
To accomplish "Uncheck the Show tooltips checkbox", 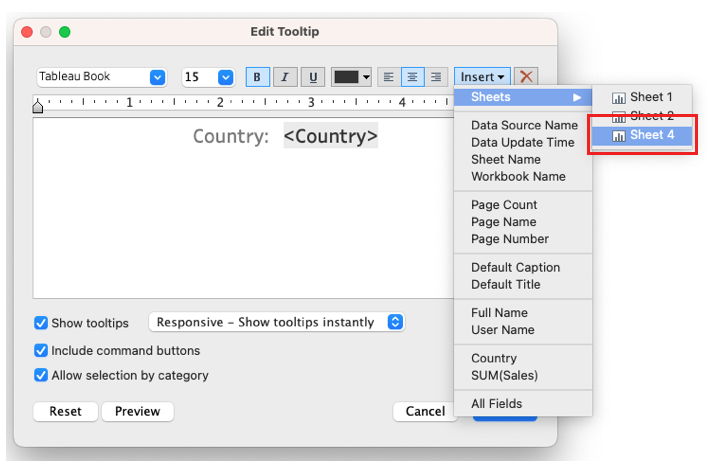I will click(x=41, y=323).
